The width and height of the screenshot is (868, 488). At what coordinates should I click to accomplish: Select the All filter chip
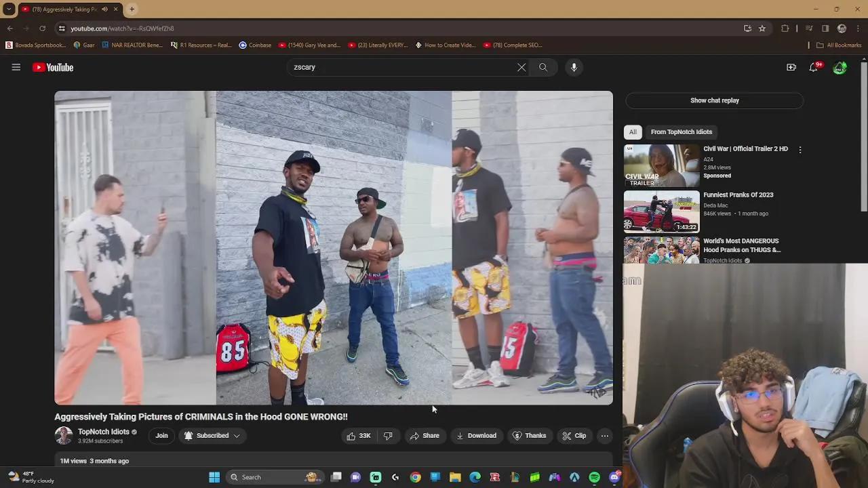pos(633,131)
